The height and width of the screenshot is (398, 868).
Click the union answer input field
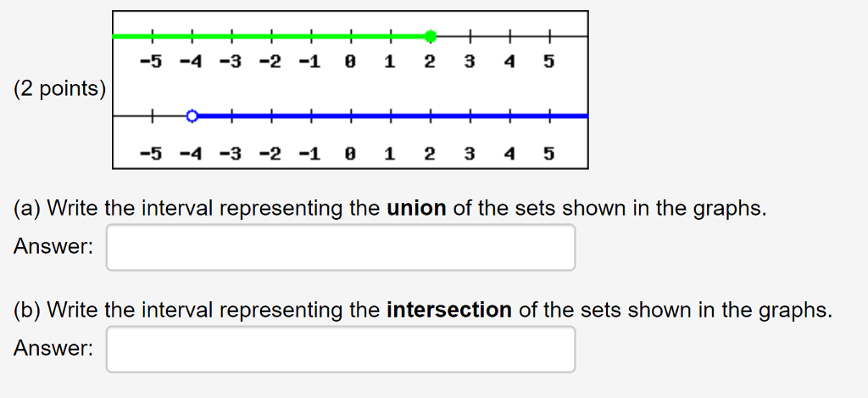(340, 247)
